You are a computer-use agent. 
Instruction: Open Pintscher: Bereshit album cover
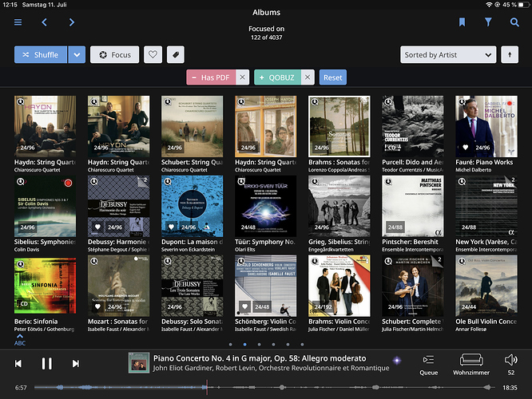pyautogui.click(x=412, y=206)
